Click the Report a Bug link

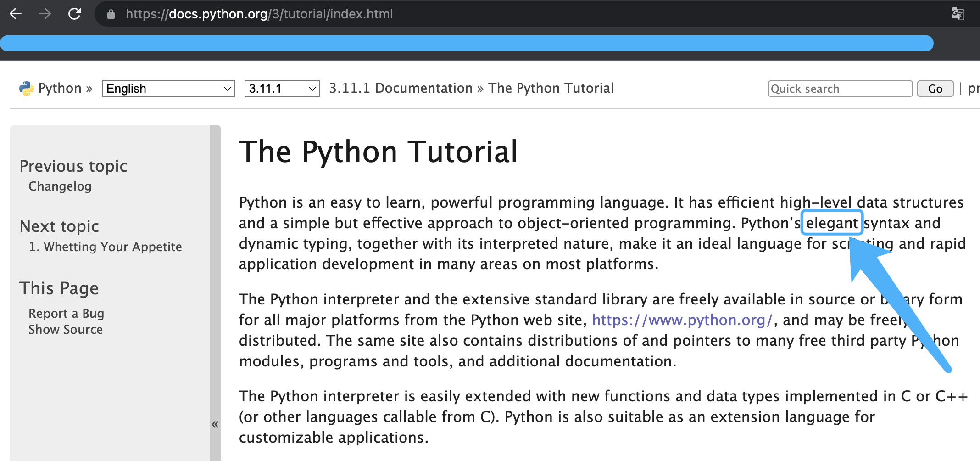point(66,314)
